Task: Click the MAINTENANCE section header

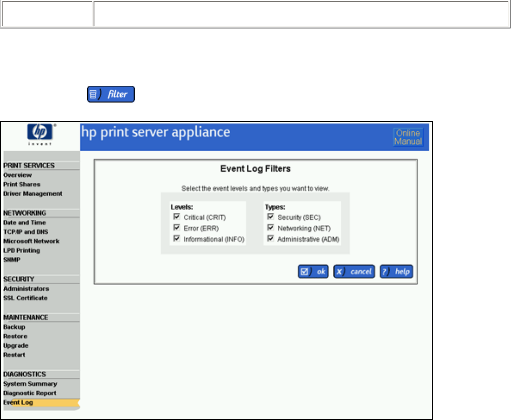Action: (26, 317)
